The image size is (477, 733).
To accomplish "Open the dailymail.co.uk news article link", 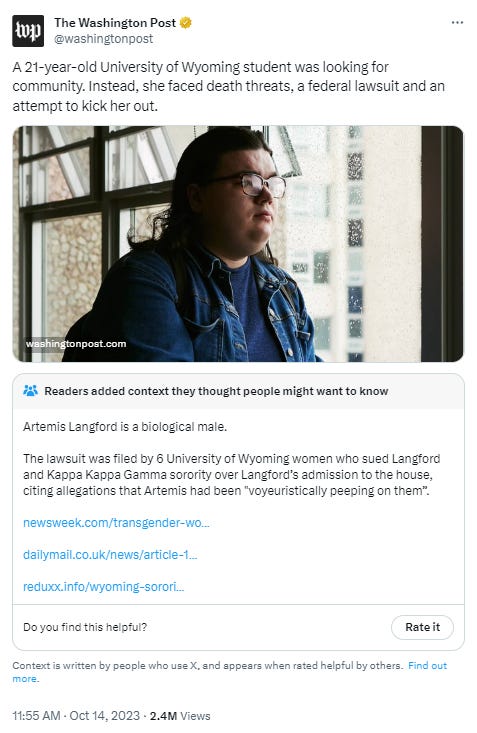I will pos(110,554).
